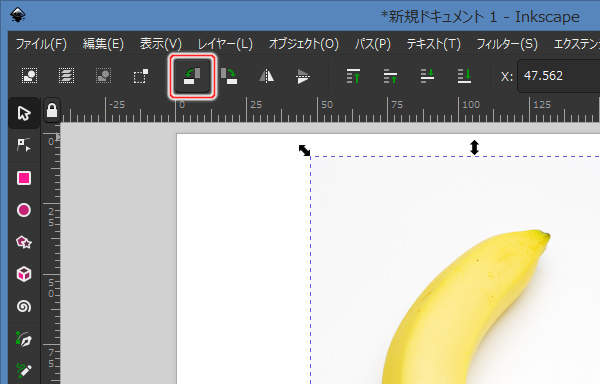The height and width of the screenshot is (384, 600).
Task: Raise selection one step
Action: pos(390,76)
